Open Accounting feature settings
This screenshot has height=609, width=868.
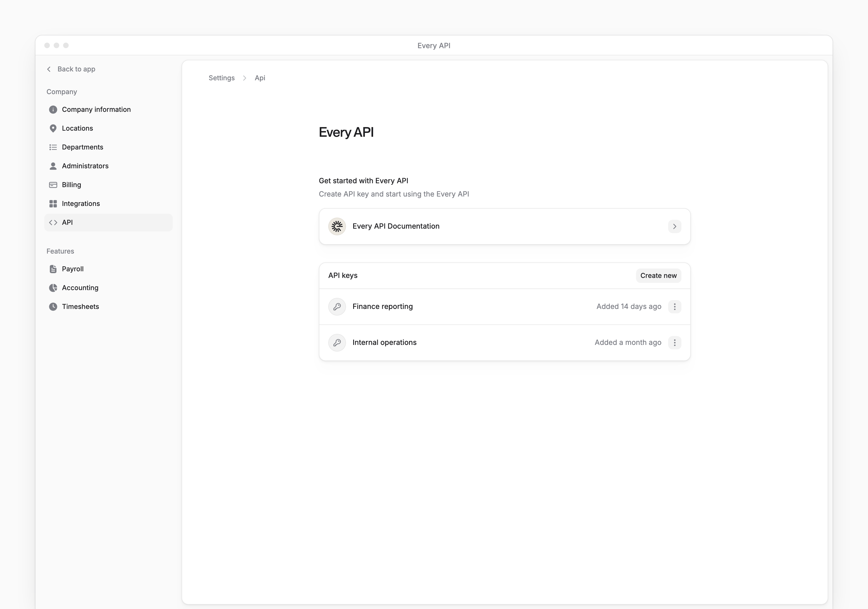(x=108, y=288)
